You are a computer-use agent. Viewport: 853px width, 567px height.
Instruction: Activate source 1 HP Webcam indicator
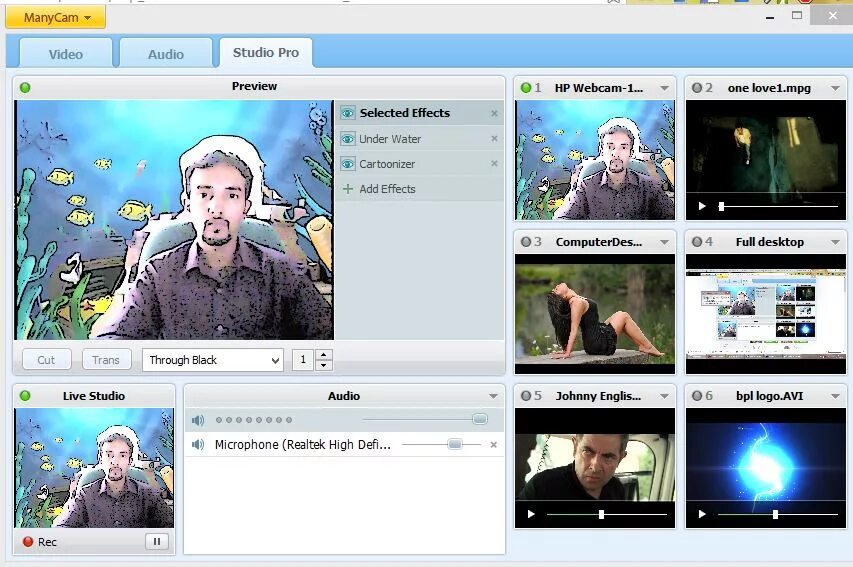526,88
